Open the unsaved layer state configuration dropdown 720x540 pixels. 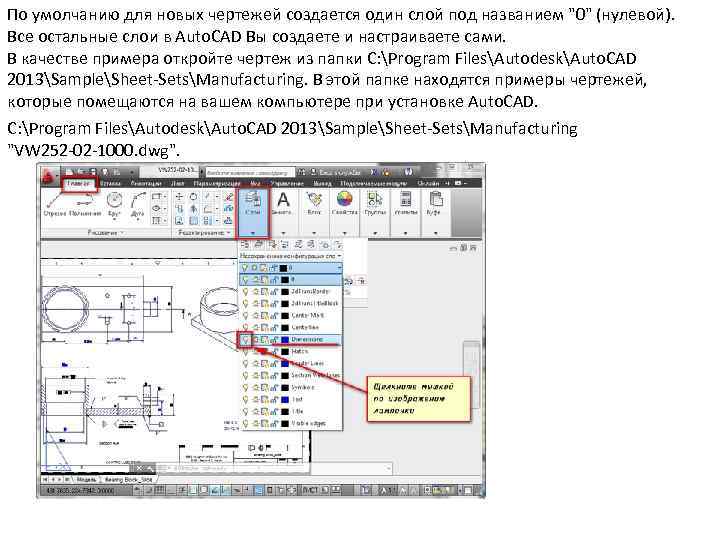(x=291, y=256)
